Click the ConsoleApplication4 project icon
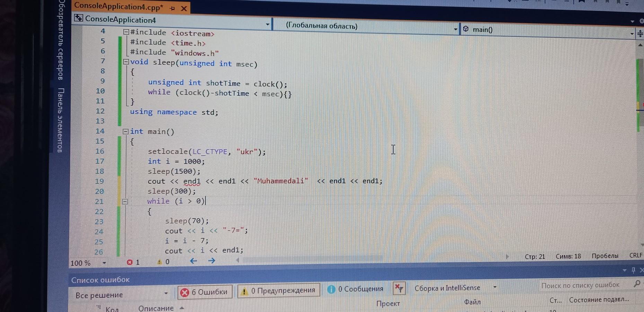The width and height of the screenshot is (644, 312). [x=79, y=18]
